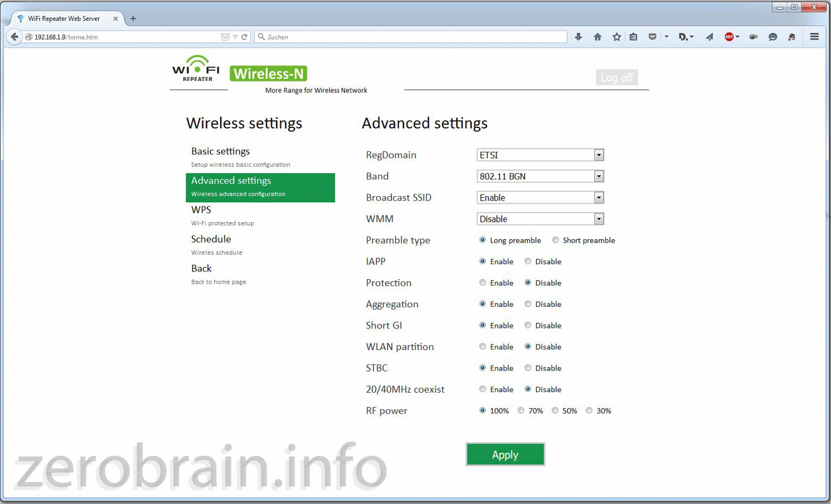Screen dimensions: 831x504
Task: Set Aggregation to Enable
Action: [x=483, y=304]
